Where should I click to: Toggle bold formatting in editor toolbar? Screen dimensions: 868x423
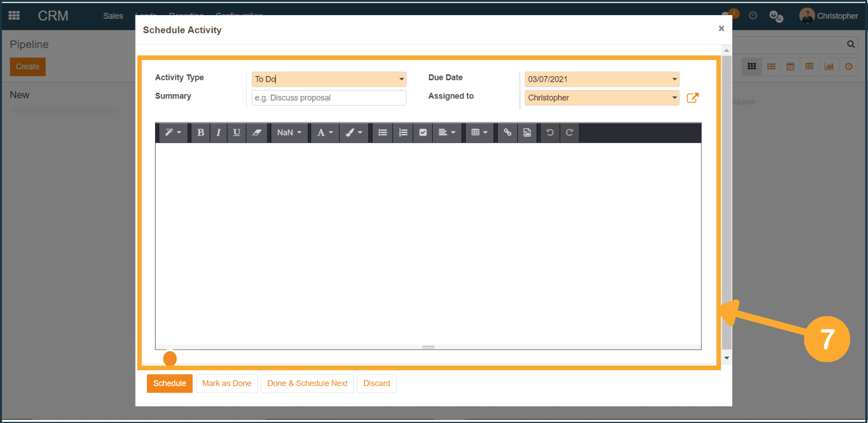tap(200, 133)
